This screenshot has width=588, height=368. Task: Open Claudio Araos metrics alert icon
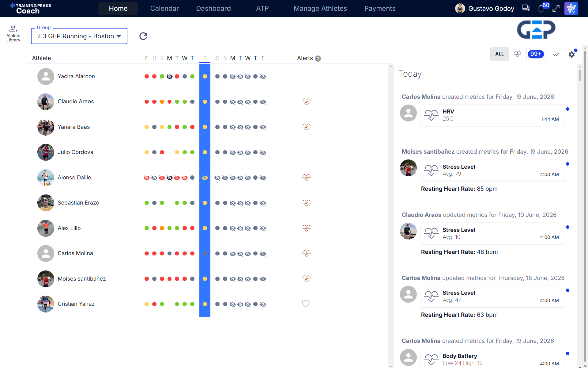click(x=306, y=102)
